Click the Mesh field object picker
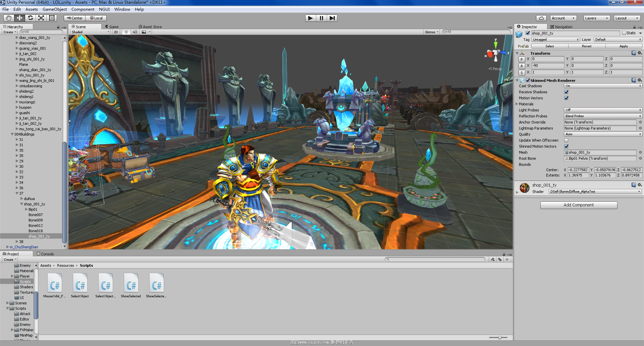 coord(640,152)
